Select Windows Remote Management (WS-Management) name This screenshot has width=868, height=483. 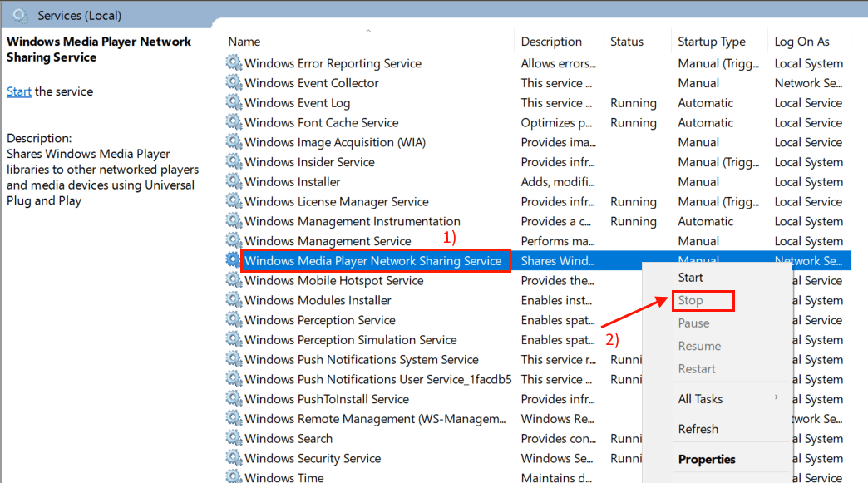tap(375, 419)
